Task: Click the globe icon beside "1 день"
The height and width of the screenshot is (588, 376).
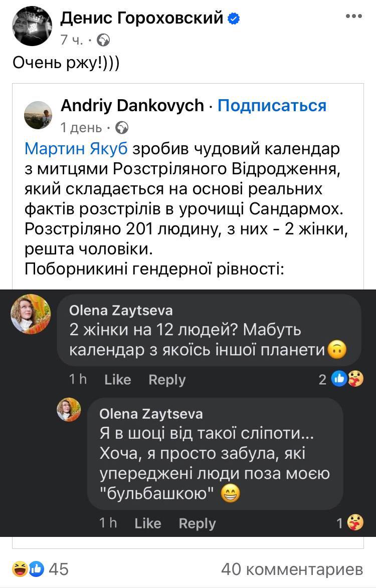Action: tap(122, 128)
